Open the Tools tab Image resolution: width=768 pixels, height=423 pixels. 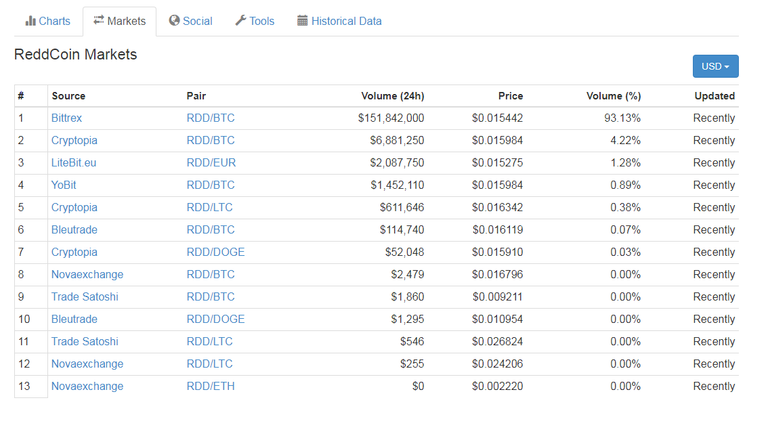coord(255,21)
